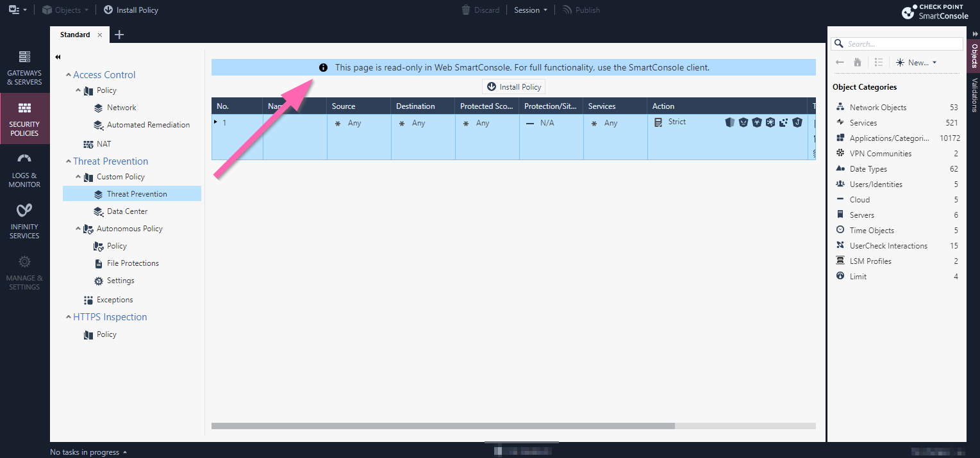Click the Applications/Categories category icon
The width and height of the screenshot is (980, 458).
pyautogui.click(x=840, y=138)
